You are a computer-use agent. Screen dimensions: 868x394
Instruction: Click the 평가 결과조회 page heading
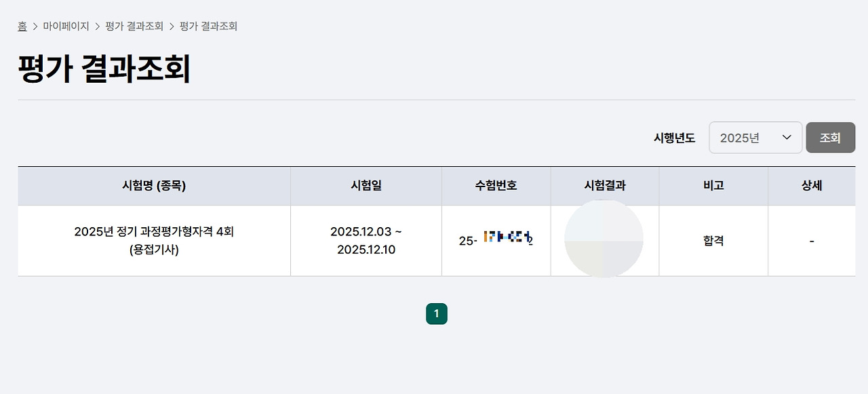(x=104, y=69)
